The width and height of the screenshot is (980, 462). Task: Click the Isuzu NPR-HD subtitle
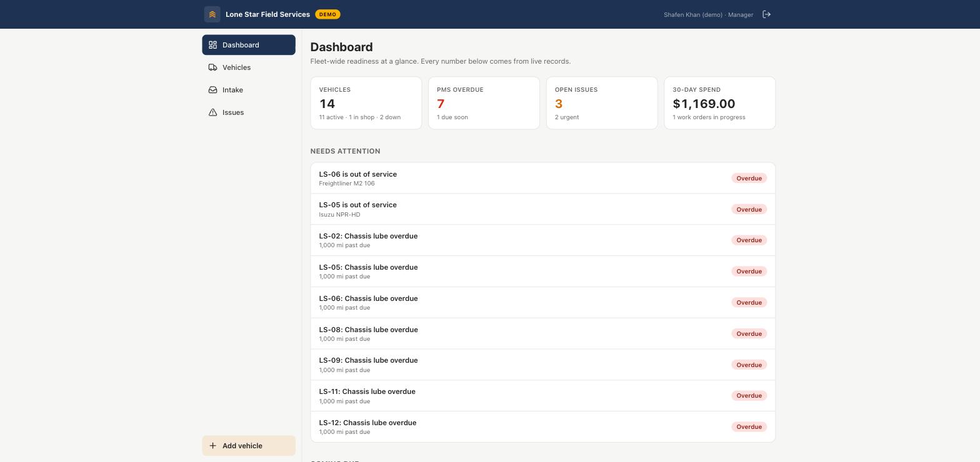click(x=339, y=215)
